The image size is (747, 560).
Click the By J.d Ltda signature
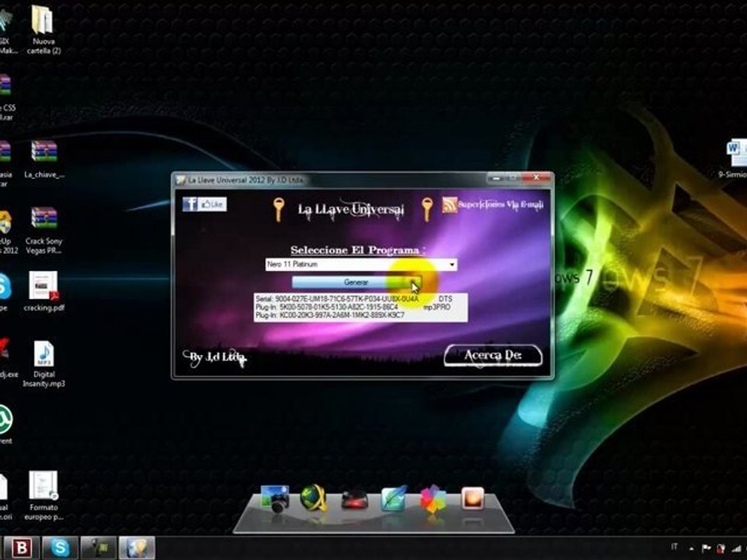coord(215,358)
